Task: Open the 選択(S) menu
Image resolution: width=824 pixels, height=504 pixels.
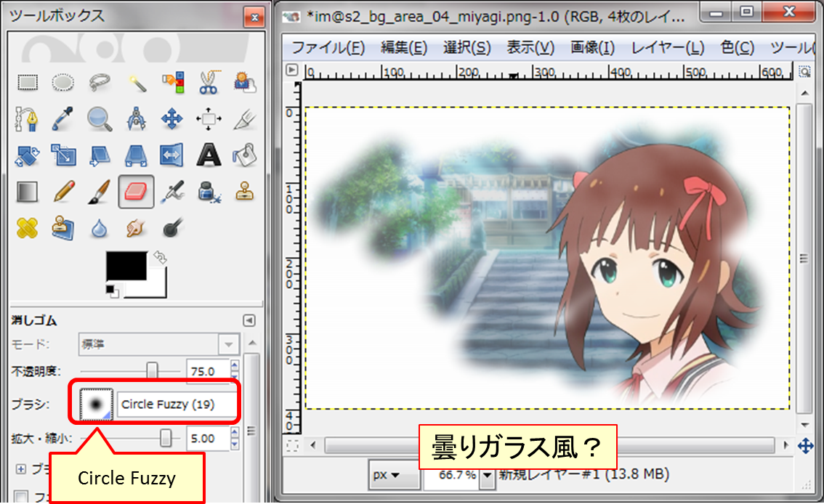Action: tap(466, 48)
